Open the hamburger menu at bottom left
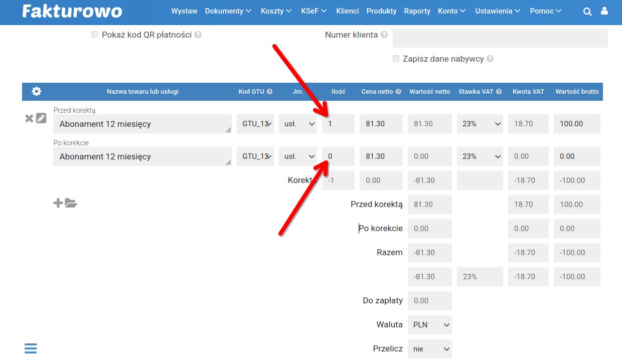This screenshot has height=364, width=622. 31,348
